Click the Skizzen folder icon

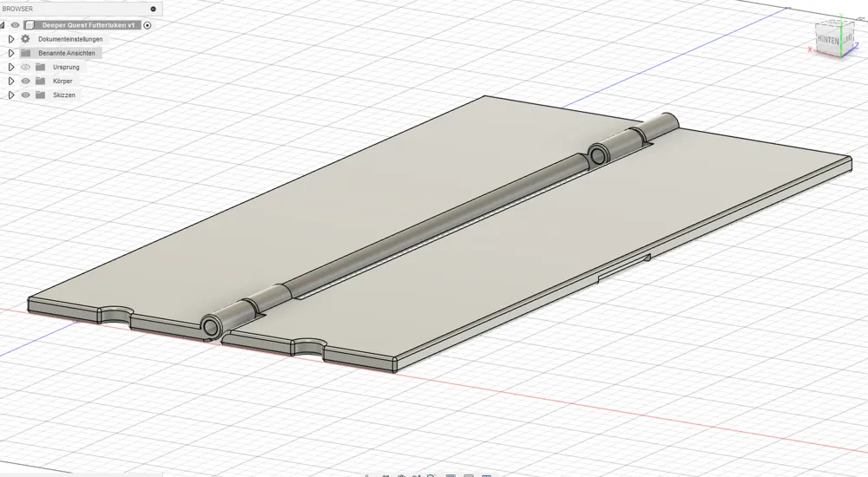point(40,95)
